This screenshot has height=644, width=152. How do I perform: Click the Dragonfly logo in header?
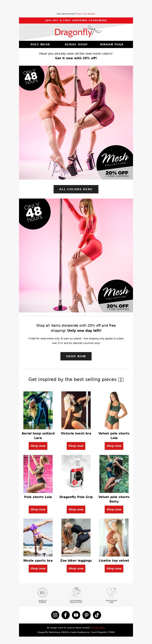(x=78, y=32)
